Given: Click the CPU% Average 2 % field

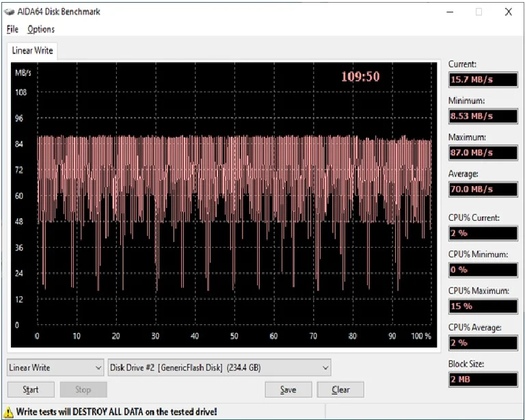Looking at the screenshot, I should [483, 343].
